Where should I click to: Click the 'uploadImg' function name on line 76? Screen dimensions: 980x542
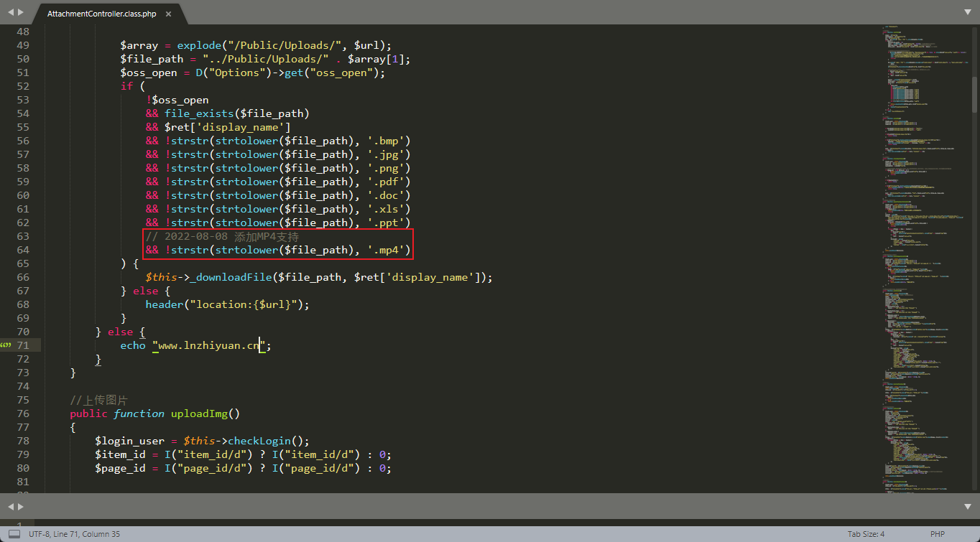(199, 413)
